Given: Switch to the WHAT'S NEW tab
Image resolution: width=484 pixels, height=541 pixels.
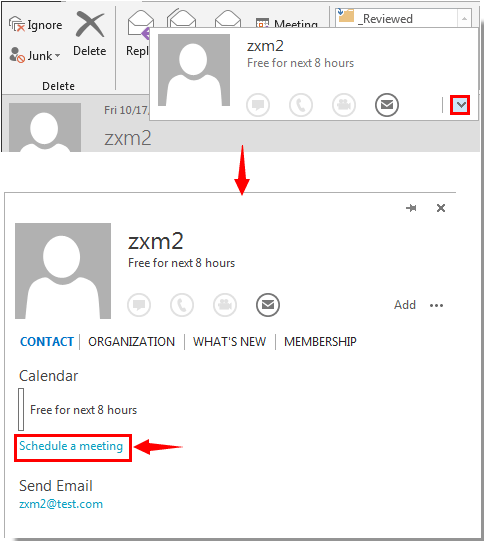Looking at the screenshot, I should (229, 342).
